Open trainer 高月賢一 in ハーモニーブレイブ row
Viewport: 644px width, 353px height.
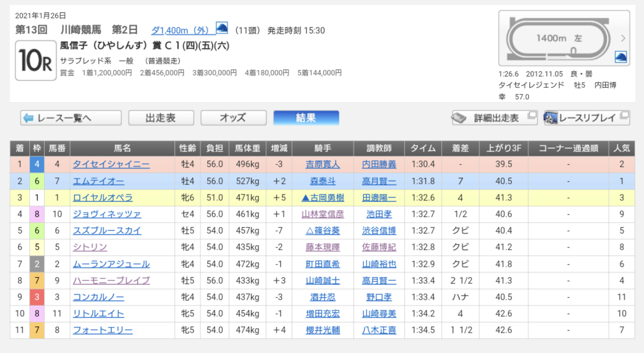point(379,280)
